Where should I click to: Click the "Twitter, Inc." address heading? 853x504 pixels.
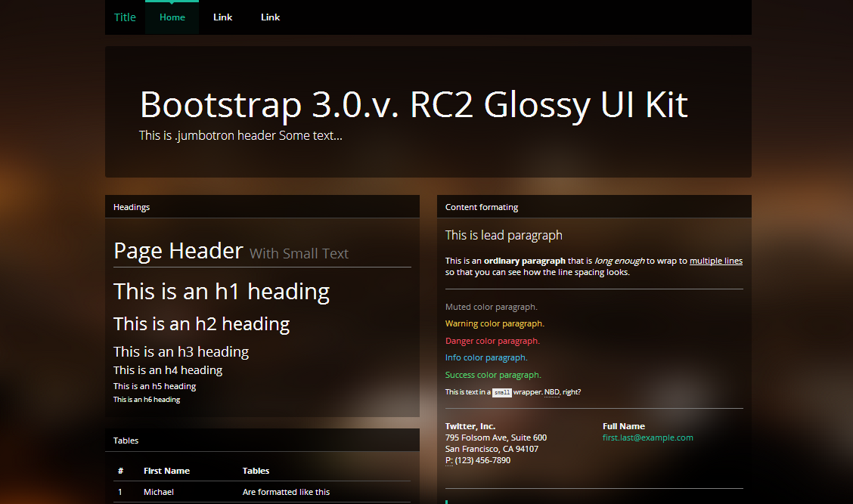470,426
